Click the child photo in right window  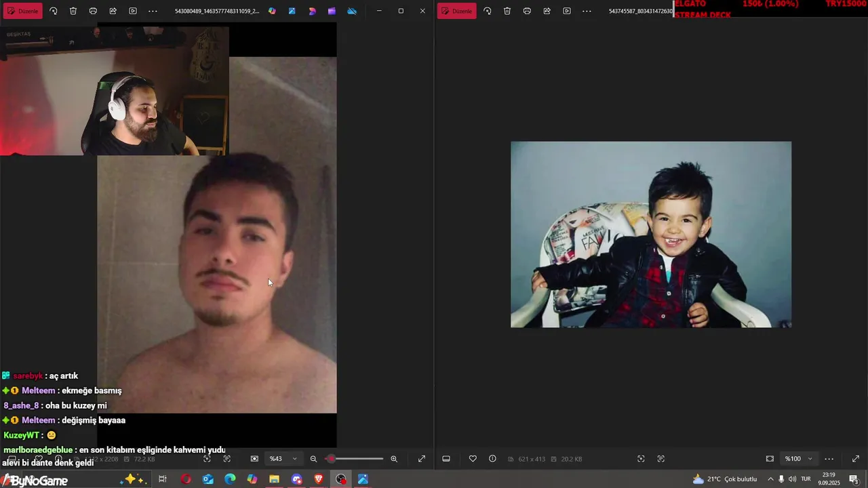(651, 235)
